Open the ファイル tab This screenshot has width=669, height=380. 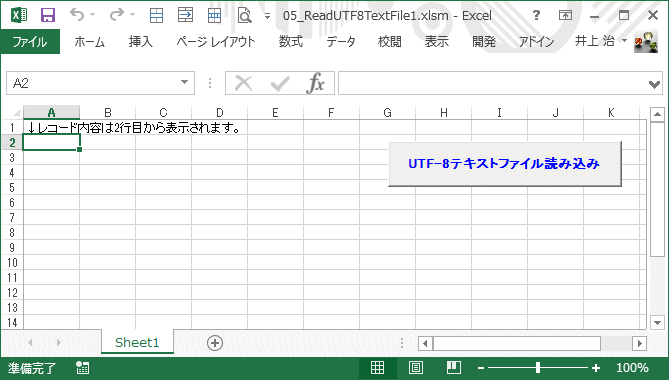(x=30, y=42)
